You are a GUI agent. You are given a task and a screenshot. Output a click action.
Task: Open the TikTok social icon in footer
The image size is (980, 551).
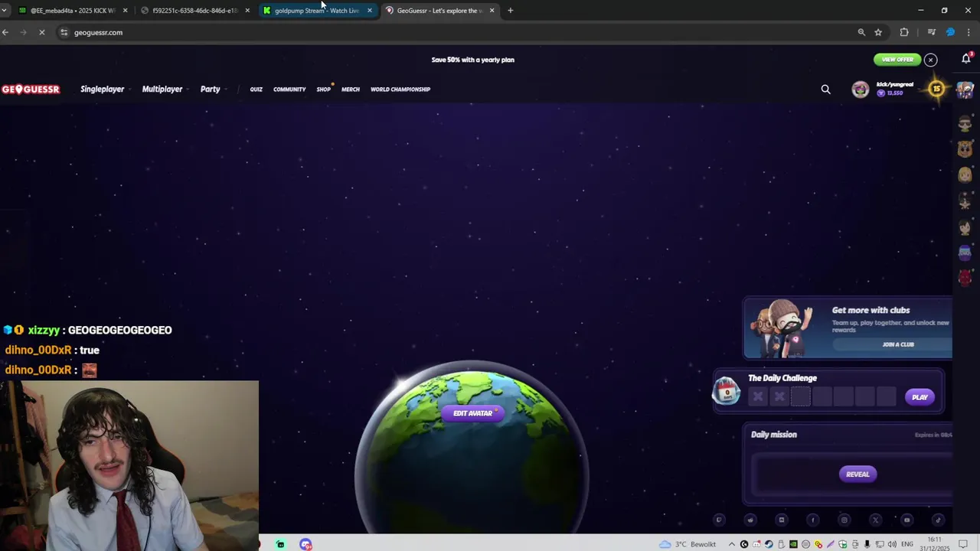tap(938, 520)
